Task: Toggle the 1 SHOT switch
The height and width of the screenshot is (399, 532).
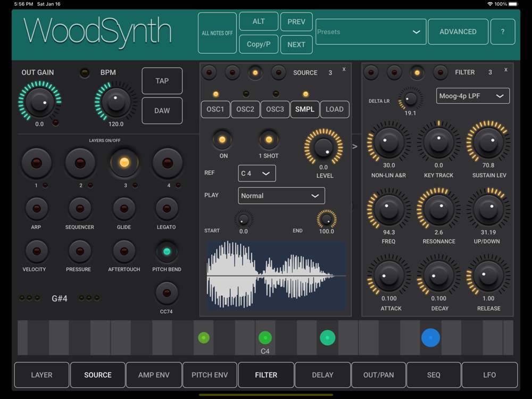Action: [269, 139]
